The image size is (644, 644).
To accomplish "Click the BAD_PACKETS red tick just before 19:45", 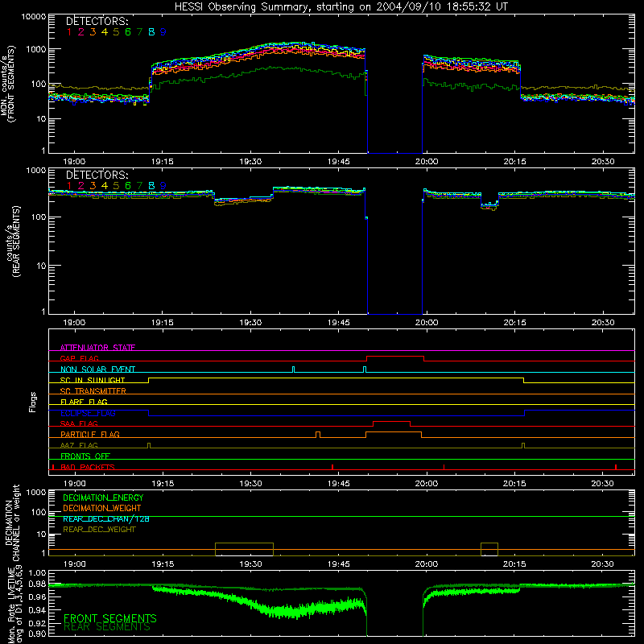I will (332, 467).
